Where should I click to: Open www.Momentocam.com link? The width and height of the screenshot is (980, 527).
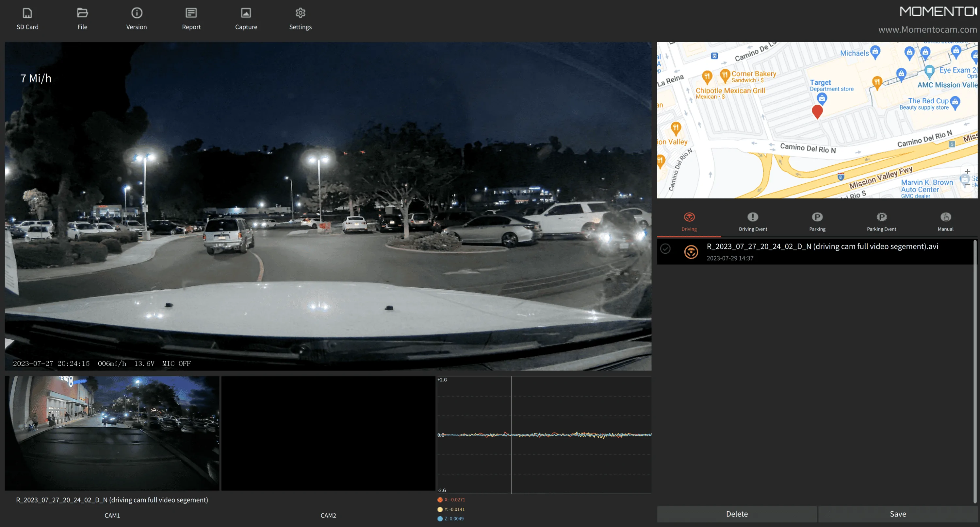[927, 29]
